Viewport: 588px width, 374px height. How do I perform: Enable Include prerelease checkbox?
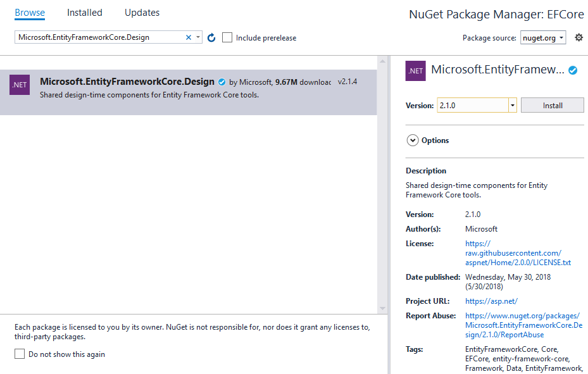(227, 37)
